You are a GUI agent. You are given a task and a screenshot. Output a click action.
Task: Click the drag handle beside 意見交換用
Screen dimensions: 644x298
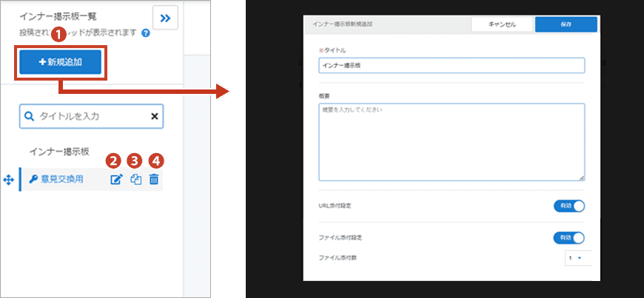coord(8,179)
